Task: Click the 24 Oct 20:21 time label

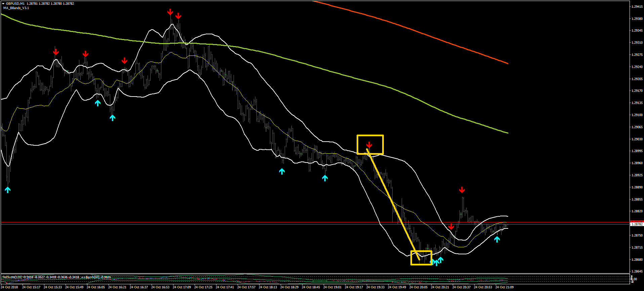Action: point(440,287)
